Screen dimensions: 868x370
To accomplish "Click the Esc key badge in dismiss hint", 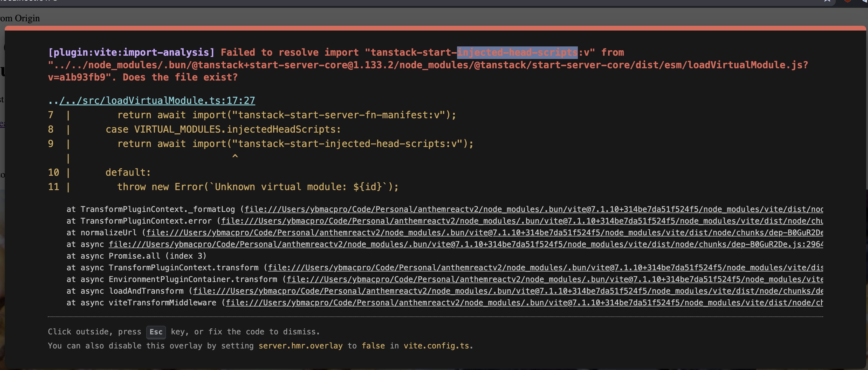I will (x=156, y=332).
